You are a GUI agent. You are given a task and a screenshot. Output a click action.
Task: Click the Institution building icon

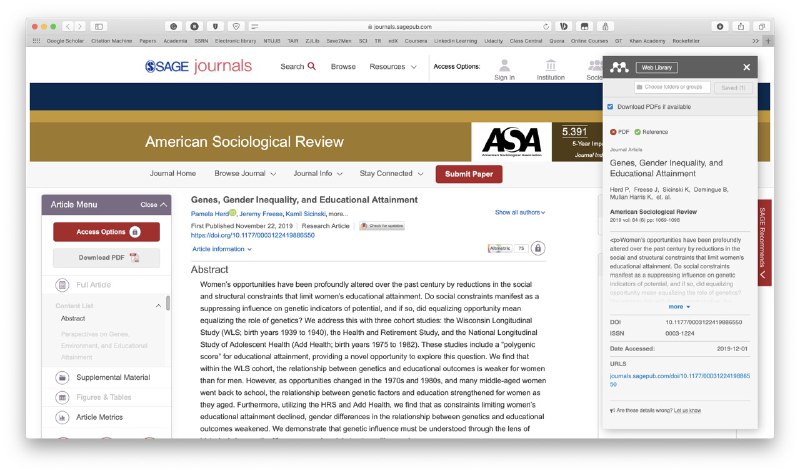(550, 65)
